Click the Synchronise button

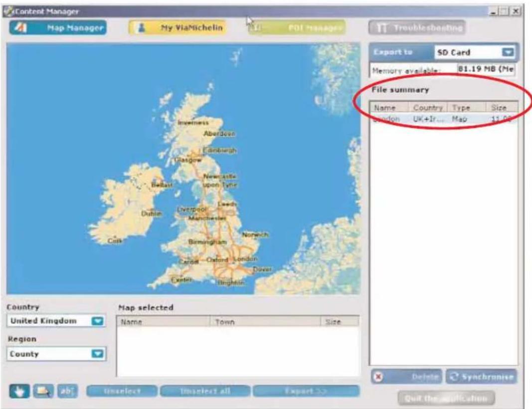pyautogui.click(x=482, y=377)
